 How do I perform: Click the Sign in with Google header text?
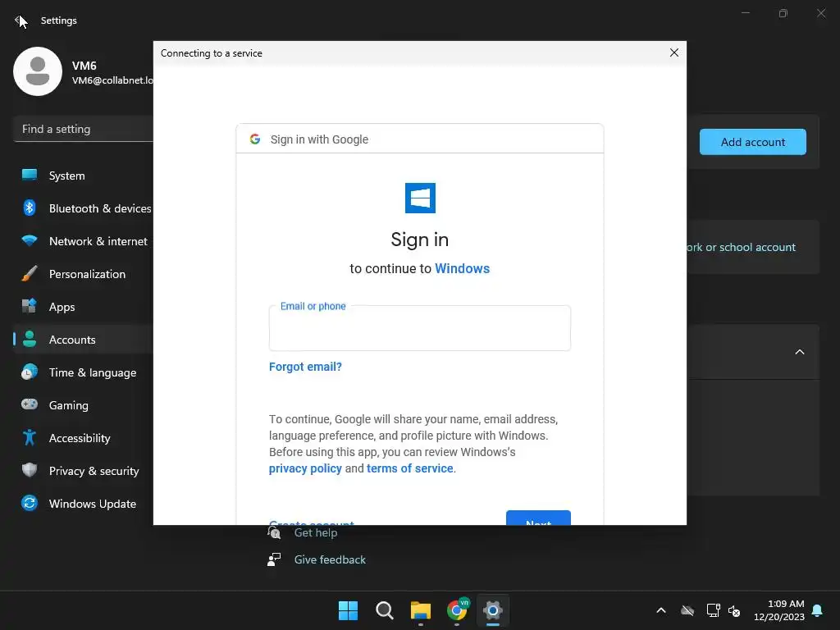click(319, 139)
